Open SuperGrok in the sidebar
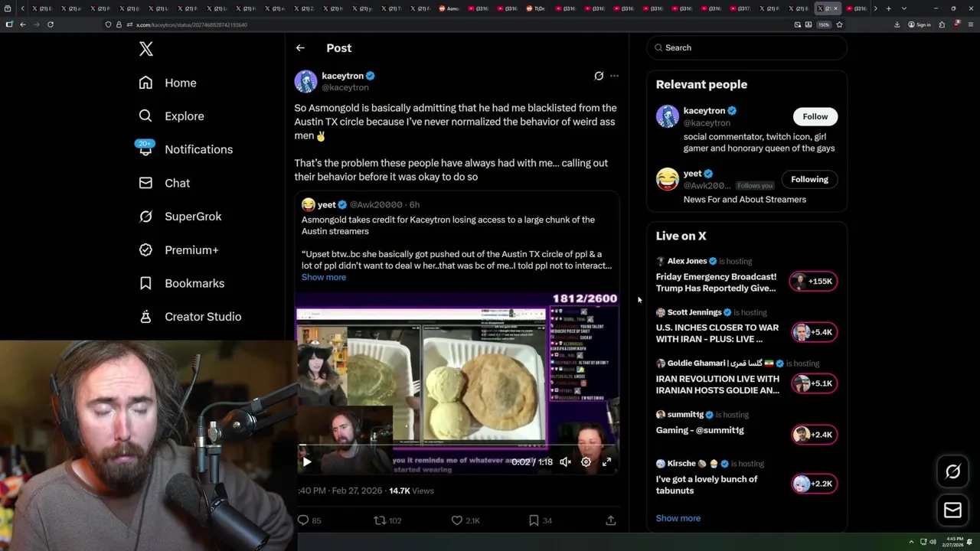The width and height of the screenshot is (980, 551). tap(180, 217)
